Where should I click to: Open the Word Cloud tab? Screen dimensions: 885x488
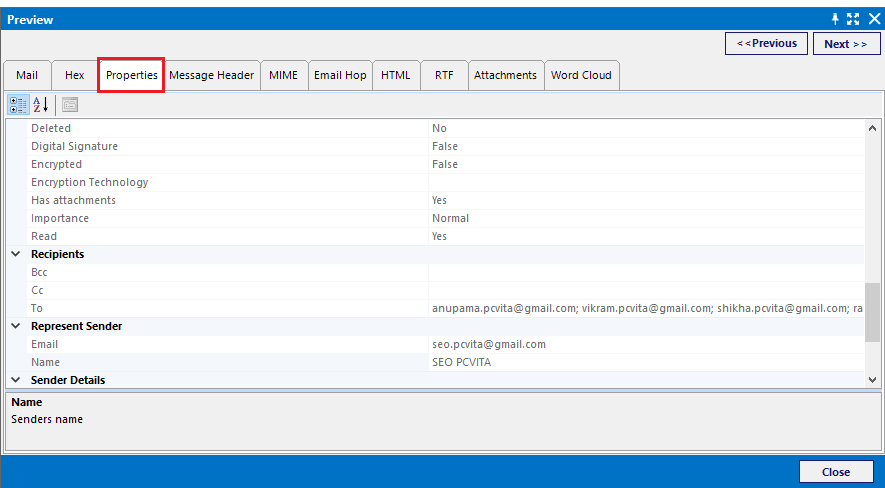pos(581,75)
